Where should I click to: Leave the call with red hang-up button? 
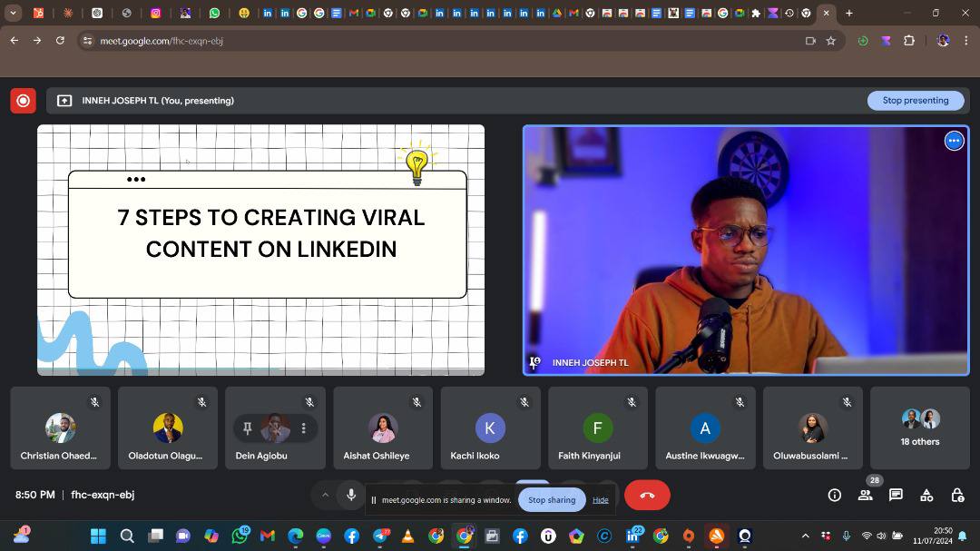coord(647,495)
